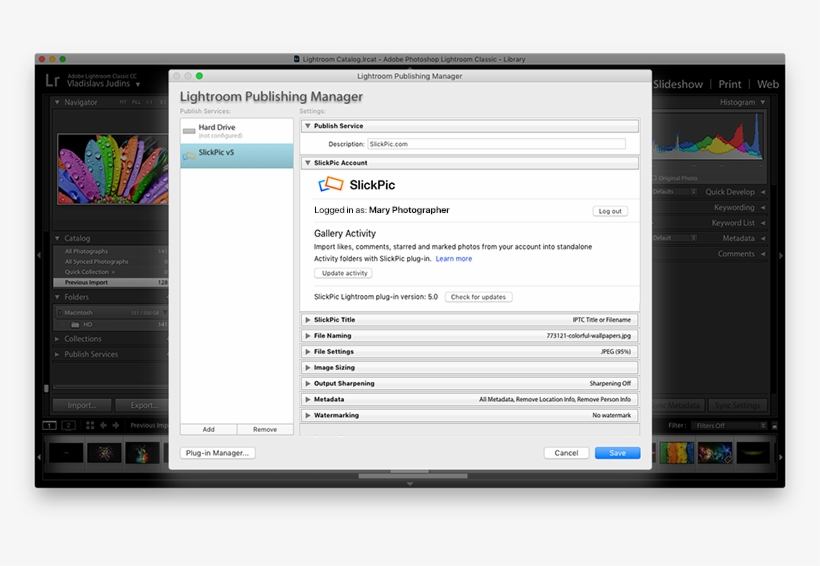This screenshot has height=566, width=820.
Task: Select second window display button 2
Action: 69,426
